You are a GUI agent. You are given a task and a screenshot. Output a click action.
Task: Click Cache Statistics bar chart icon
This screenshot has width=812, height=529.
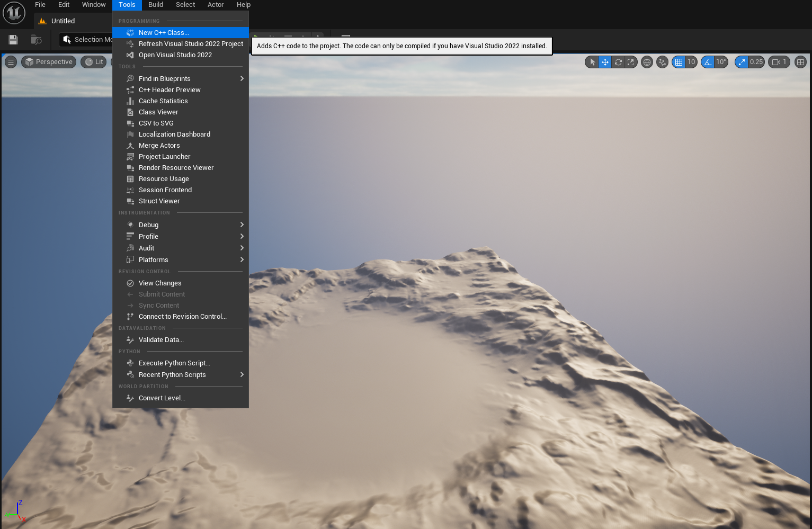tap(130, 101)
